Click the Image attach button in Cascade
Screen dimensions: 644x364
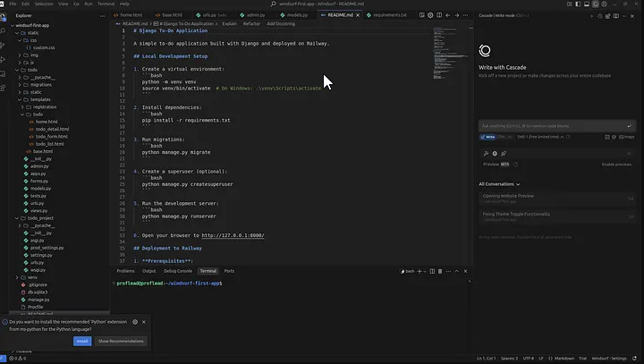[627, 137]
